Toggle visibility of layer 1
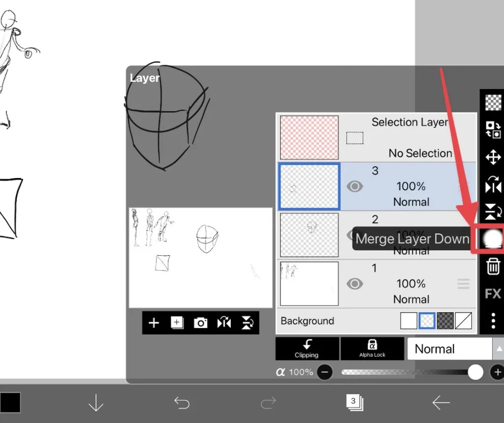Image resolution: width=504 pixels, height=423 pixels. click(355, 284)
